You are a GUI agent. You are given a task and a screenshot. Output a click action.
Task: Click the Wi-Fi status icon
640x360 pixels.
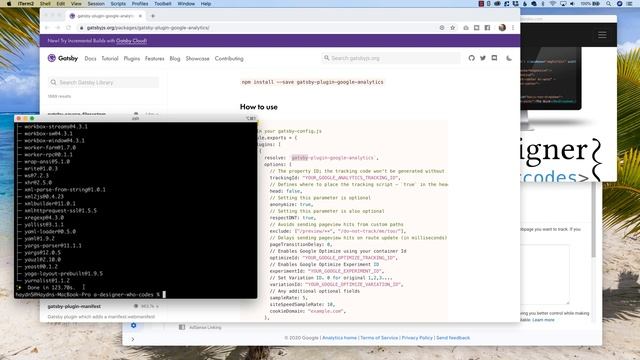pyautogui.click(x=553, y=4)
